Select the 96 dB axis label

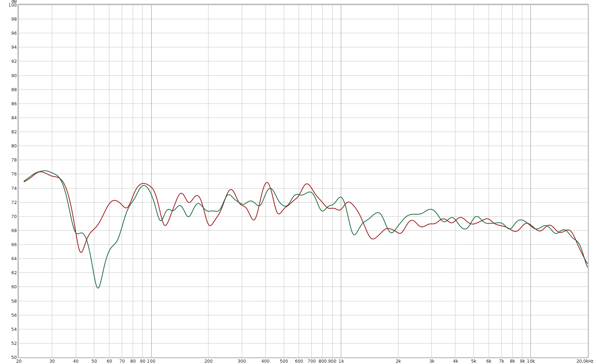[x=14, y=33]
